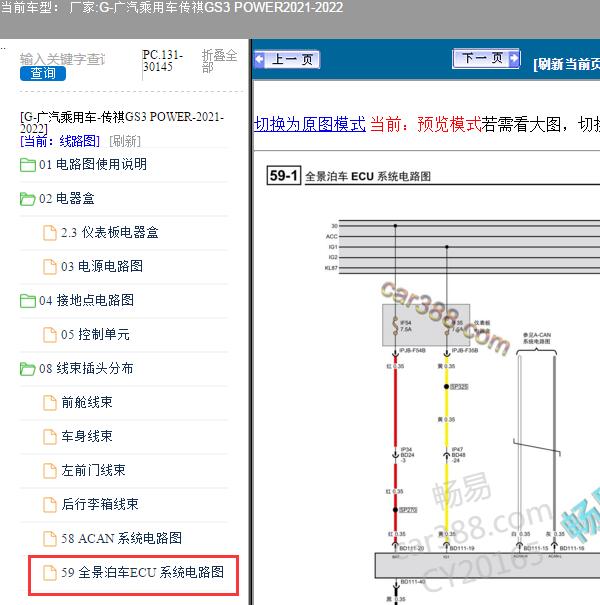Viewport: 600px width, 605px height.
Task: Click document icon of 左前门线束
Action: point(50,471)
